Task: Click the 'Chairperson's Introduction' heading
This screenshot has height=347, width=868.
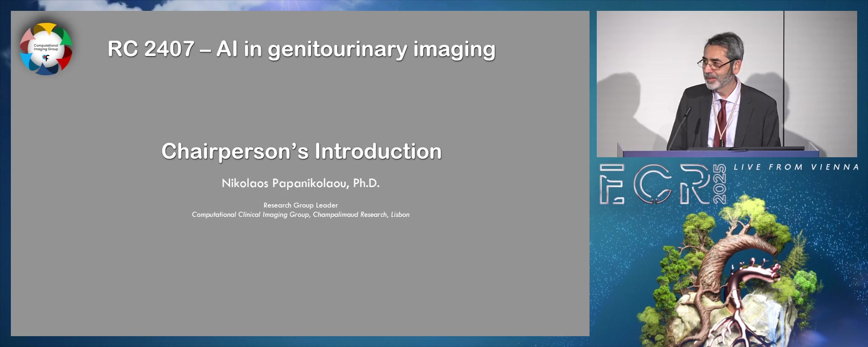Action: pos(302,151)
